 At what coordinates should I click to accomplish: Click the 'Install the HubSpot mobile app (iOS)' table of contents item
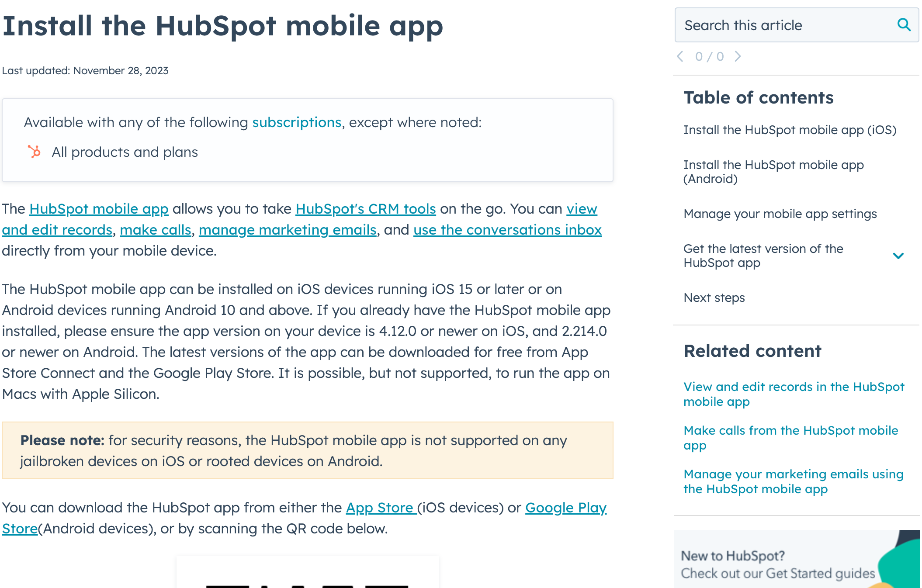[x=790, y=130]
